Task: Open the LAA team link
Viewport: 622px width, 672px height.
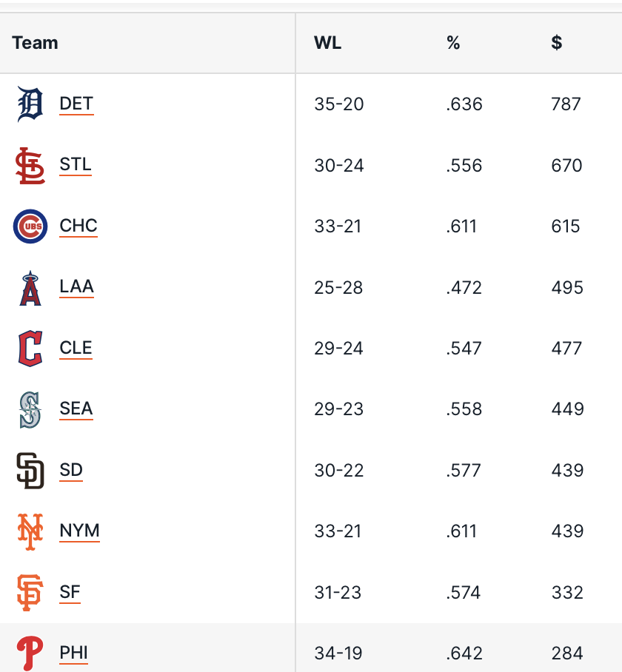Action: pos(77,287)
